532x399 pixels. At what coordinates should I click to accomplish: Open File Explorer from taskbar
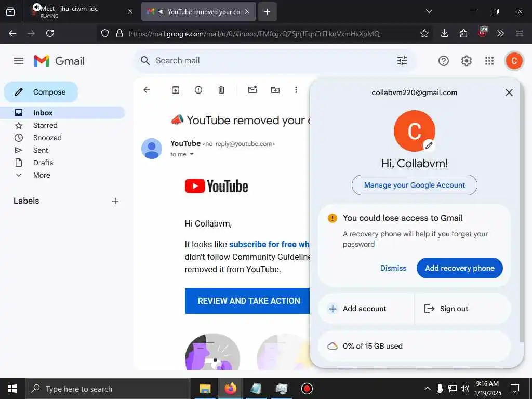tap(205, 389)
